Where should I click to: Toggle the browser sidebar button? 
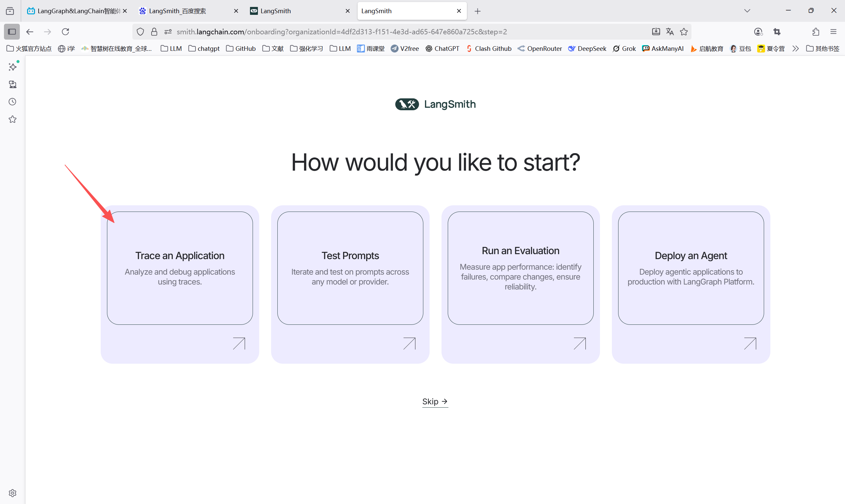click(12, 32)
